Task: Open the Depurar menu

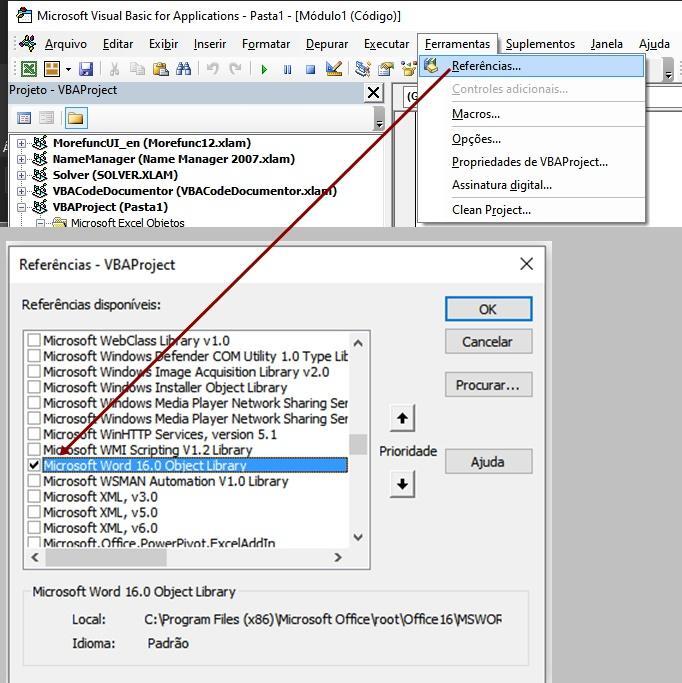Action: point(327,44)
